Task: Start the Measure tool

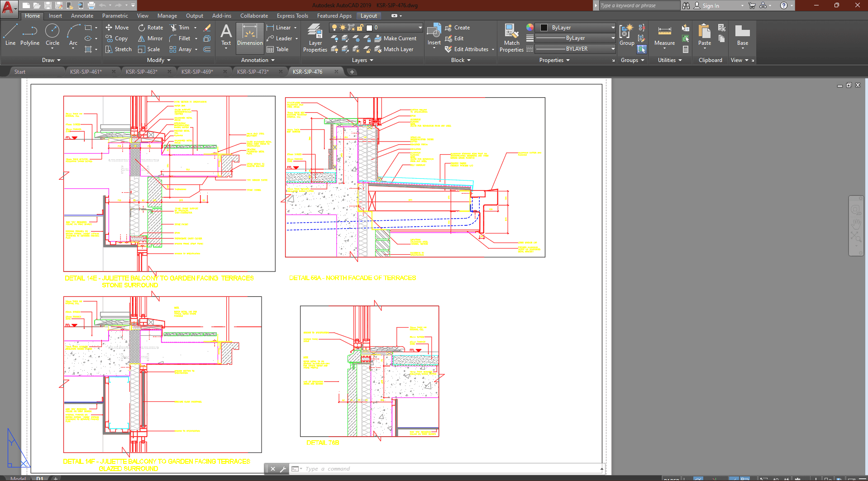Action: click(664, 35)
